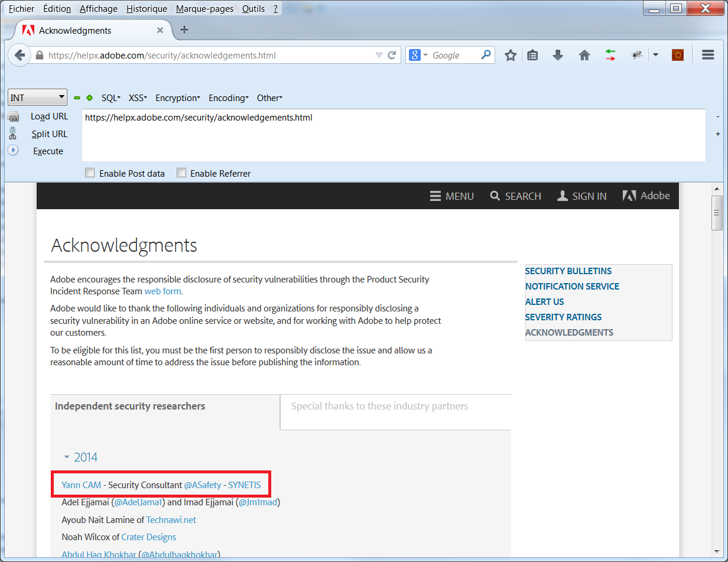728x562 pixels.
Task: Switch to Special thanks to these industry partners tab
Action: (x=395, y=412)
